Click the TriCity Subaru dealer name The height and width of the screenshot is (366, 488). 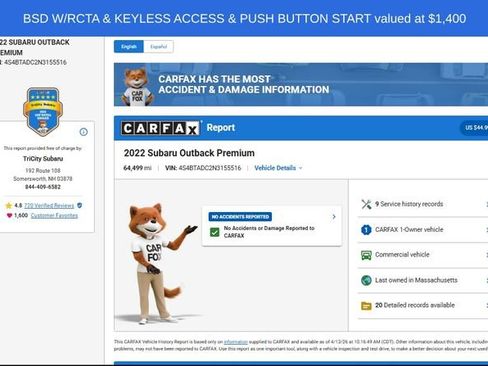[43, 159]
